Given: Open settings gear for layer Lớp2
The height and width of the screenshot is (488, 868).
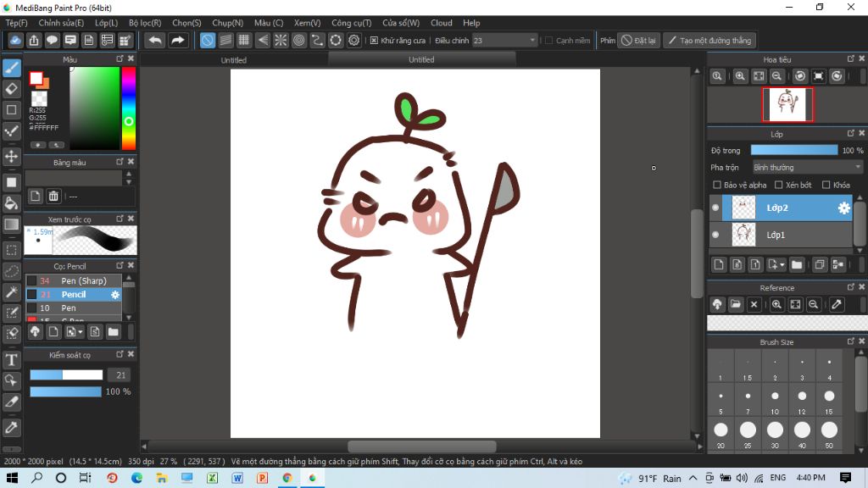Looking at the screenshot, I should pyautogui.click(x=843, y=208).
